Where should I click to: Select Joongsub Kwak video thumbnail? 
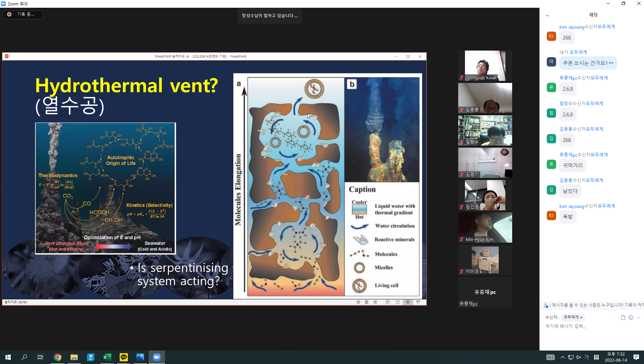[485, 66]
